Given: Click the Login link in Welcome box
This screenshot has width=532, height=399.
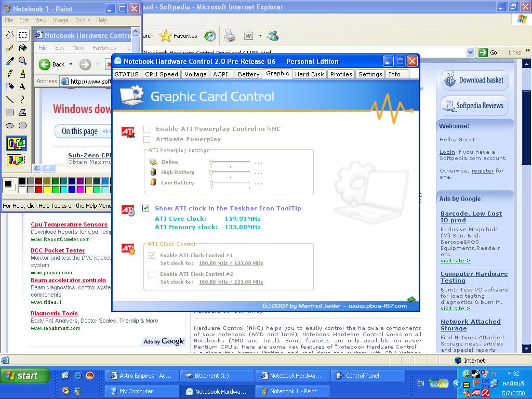Looking at the screenshot, I should 447,152.
